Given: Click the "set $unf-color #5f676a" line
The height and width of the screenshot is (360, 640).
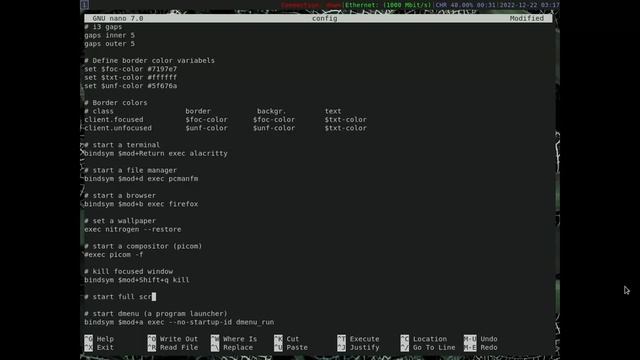Looking at the screenshot, I should click(131, 86).
